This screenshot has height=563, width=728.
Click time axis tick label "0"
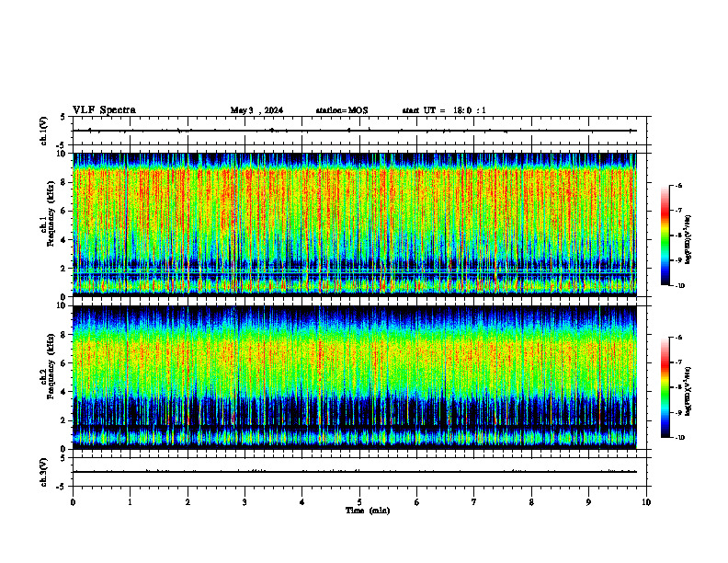pyautogui.click(x=73, y=502)
